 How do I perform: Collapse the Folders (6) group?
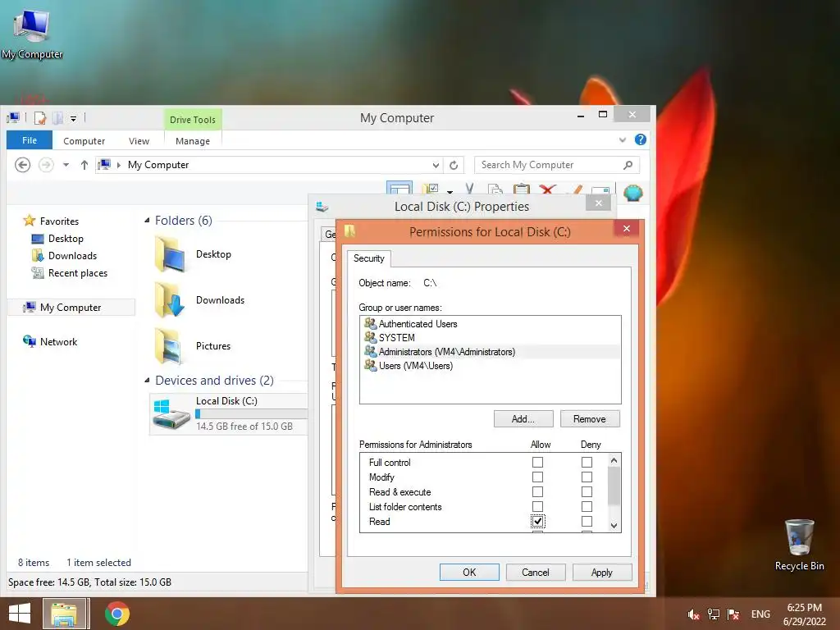[147, 221]
